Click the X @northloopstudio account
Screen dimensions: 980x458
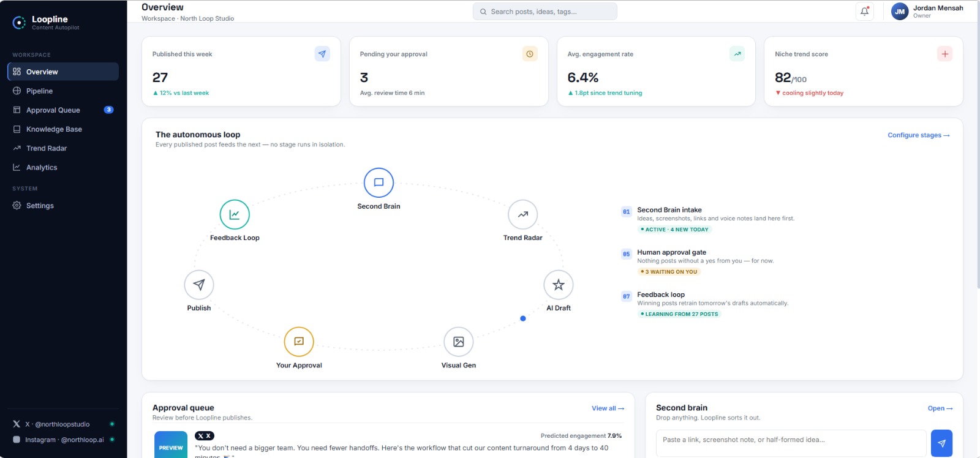click(58, 424)
